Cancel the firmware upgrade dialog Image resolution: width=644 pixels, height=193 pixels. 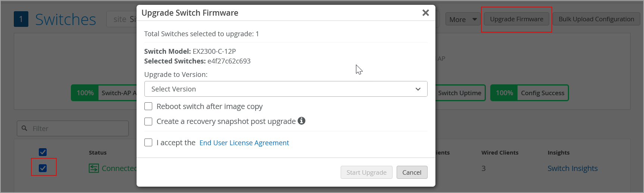click(412, 172)
